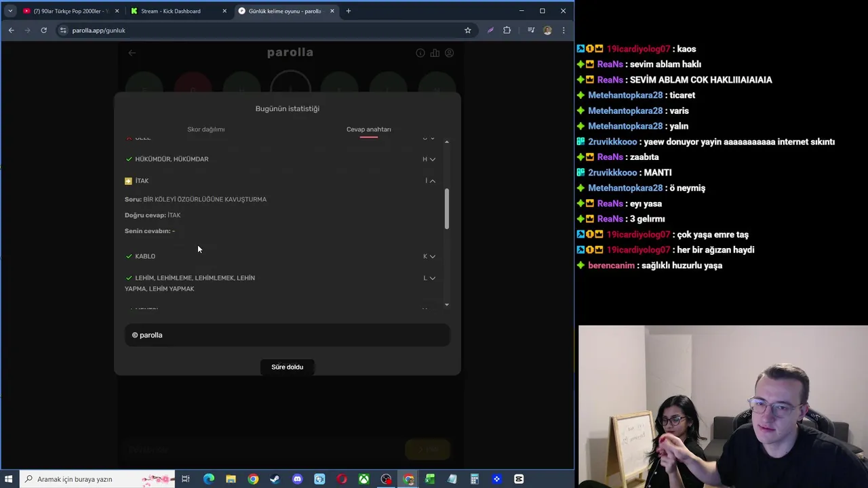The width and height of the screenshot is (868, 488).
Task: Open the Chrome profile avatar
Action: tap(547, 30)
